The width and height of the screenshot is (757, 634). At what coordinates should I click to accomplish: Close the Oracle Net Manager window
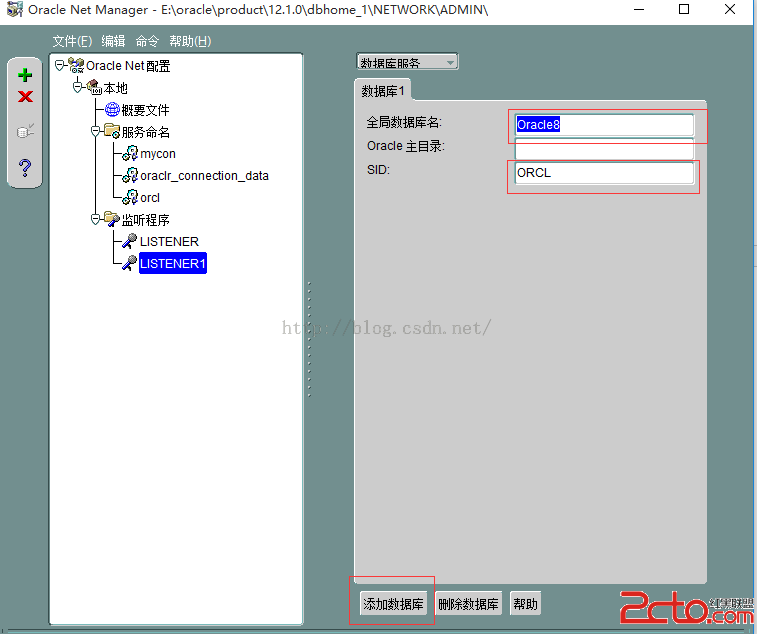coord(730,9)
